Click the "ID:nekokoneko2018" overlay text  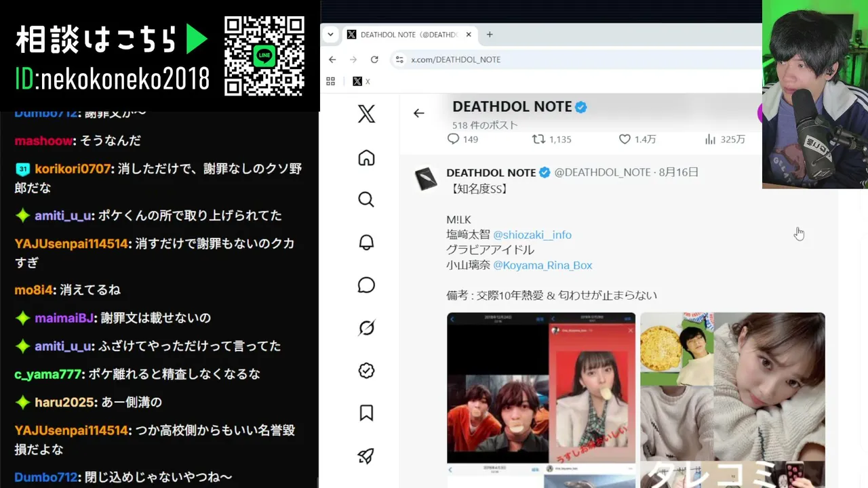113,80
